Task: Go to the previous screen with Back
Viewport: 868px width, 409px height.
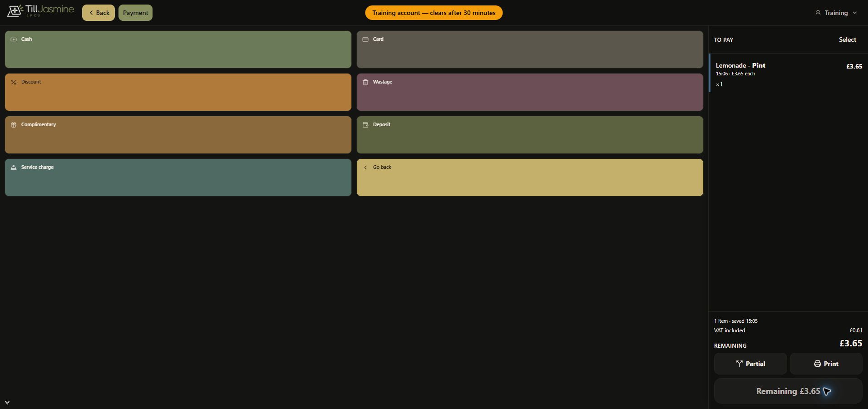Action: tap(99, 13)
